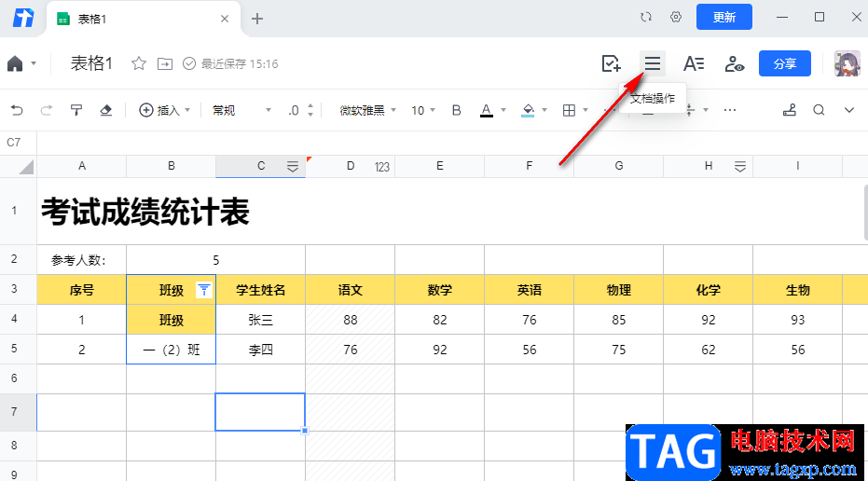Apply the fill color bucket
Screen dimensions: 868x481
coord(528,110)
